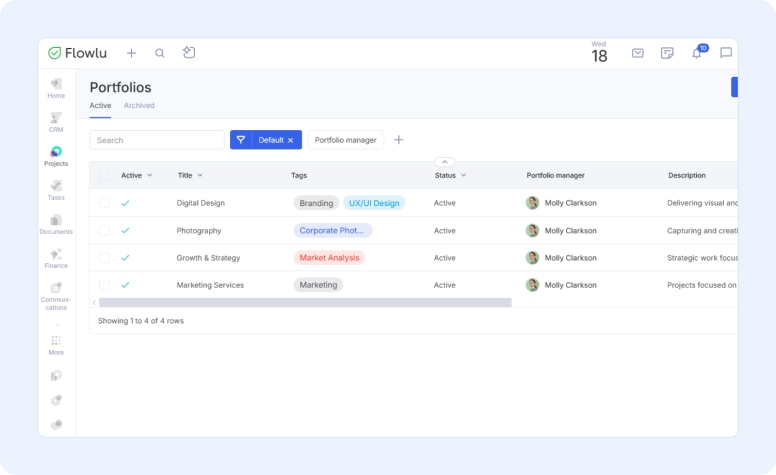Open the Status column dropdown arrow
The image size is (776, 475).
click(463, 175)
